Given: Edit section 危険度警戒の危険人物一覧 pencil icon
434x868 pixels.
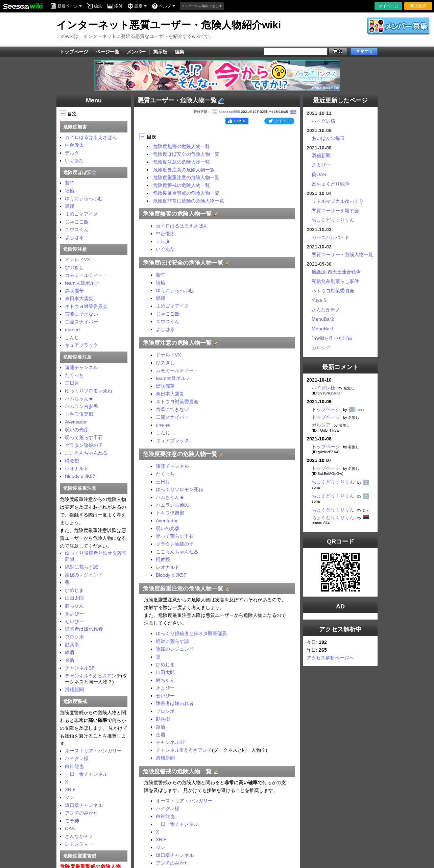Looking at the screenshot, I should (216, 772).
